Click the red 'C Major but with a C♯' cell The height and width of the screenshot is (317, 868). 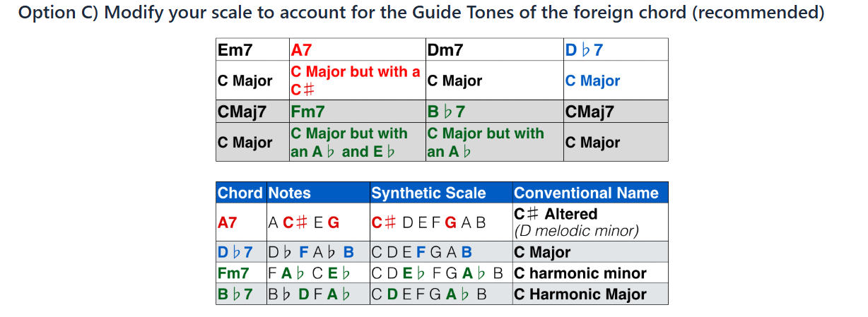click(356, 80)
